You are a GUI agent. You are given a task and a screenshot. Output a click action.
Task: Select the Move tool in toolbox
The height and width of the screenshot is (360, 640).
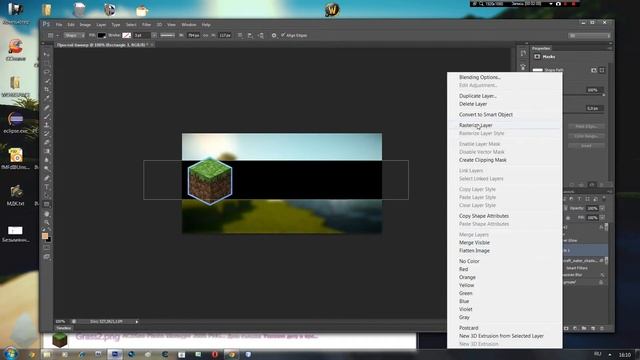47,54
